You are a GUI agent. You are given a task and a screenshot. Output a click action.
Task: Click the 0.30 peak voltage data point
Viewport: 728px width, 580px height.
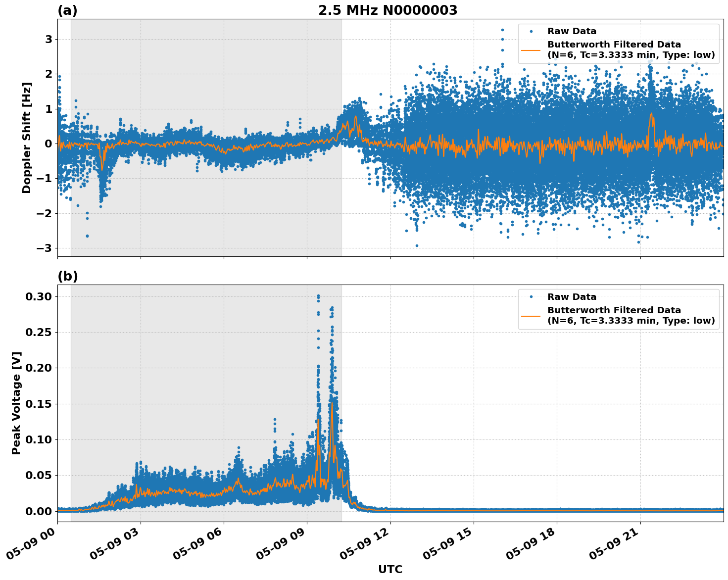(319, 295)
